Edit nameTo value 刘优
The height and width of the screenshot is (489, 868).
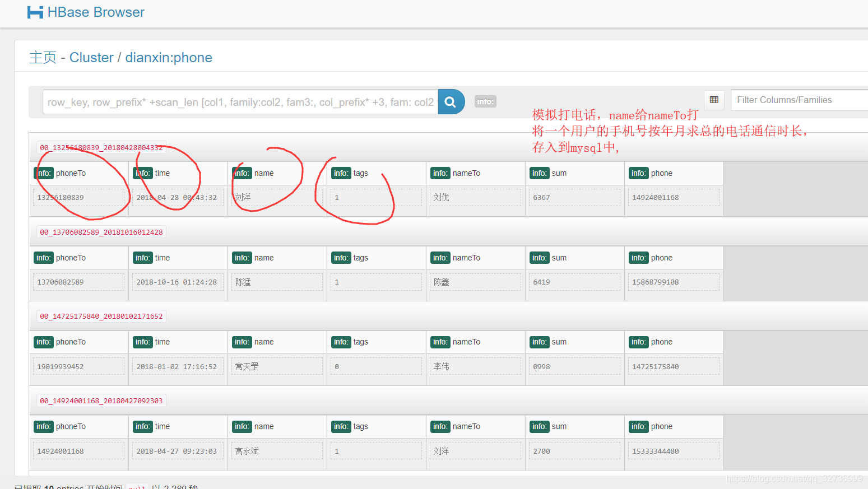click(476, 198)
